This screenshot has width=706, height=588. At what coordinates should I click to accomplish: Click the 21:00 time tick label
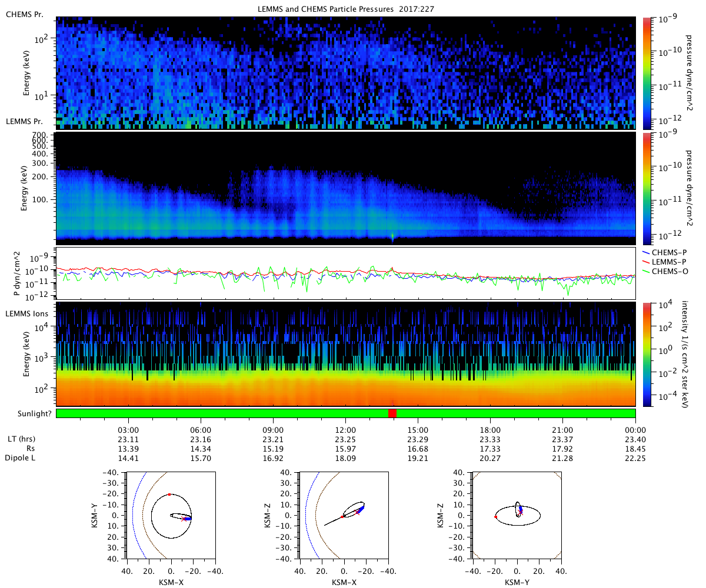563,430
